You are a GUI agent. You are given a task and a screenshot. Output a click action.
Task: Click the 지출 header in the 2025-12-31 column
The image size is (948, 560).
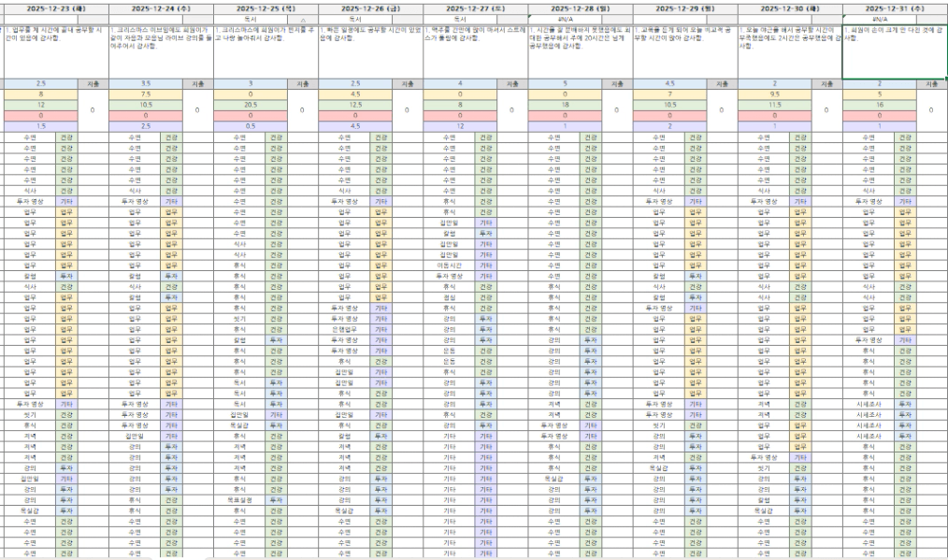pyautogui.click(x=932, y=84)
